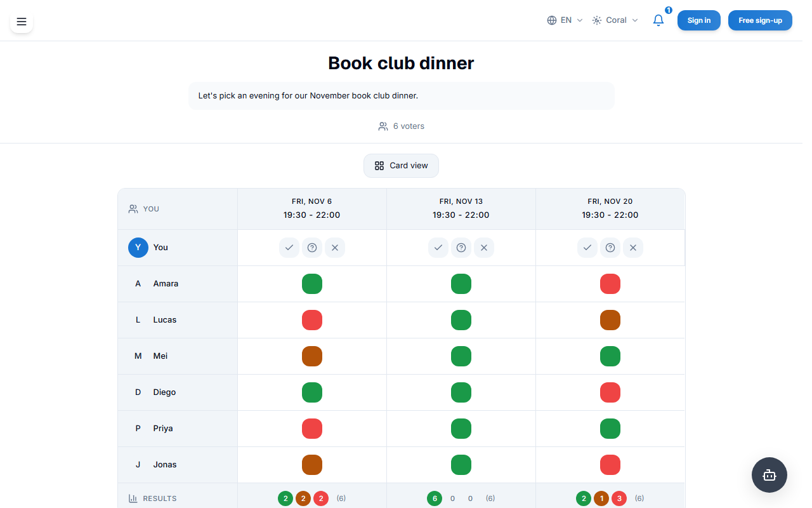Vote yes for Fri, Nov 6
This screenshot has width=812, height=508.
[x=289, y=248]
